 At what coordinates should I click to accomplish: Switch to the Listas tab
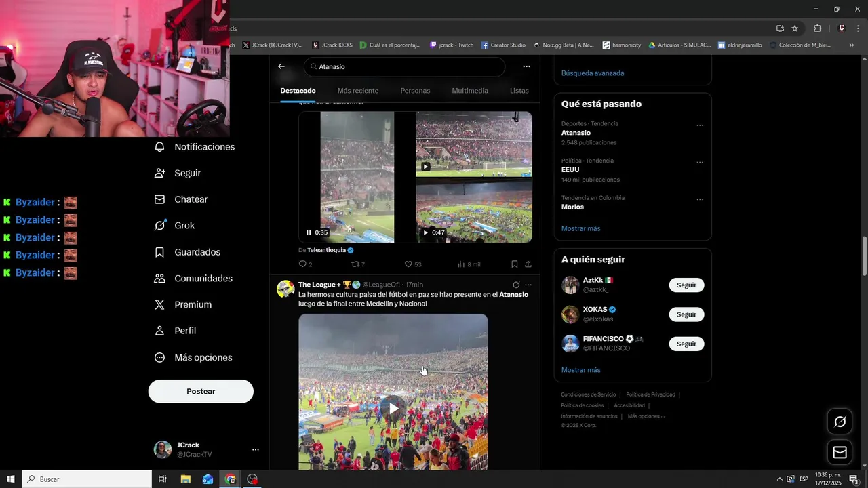(519, 91)
